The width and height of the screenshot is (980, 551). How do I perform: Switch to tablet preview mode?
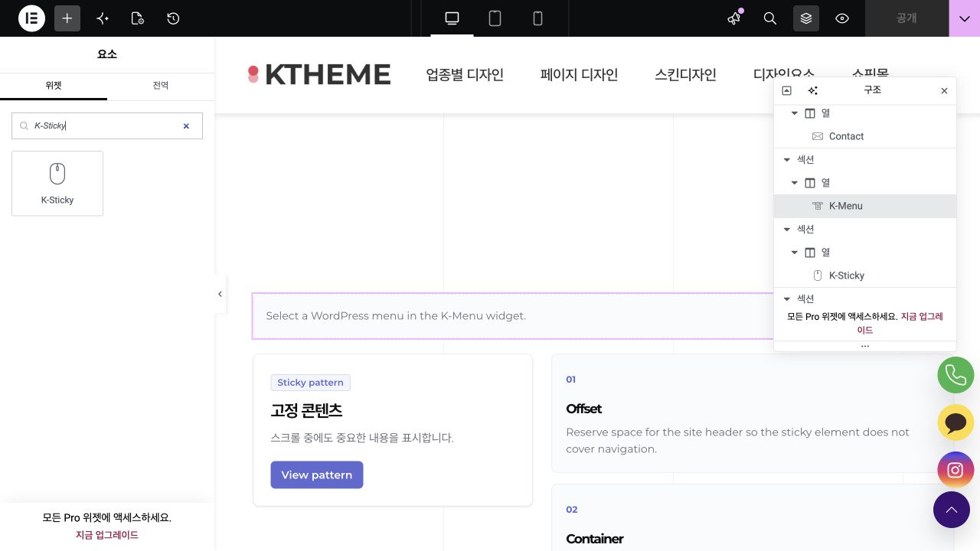[495, 18]
